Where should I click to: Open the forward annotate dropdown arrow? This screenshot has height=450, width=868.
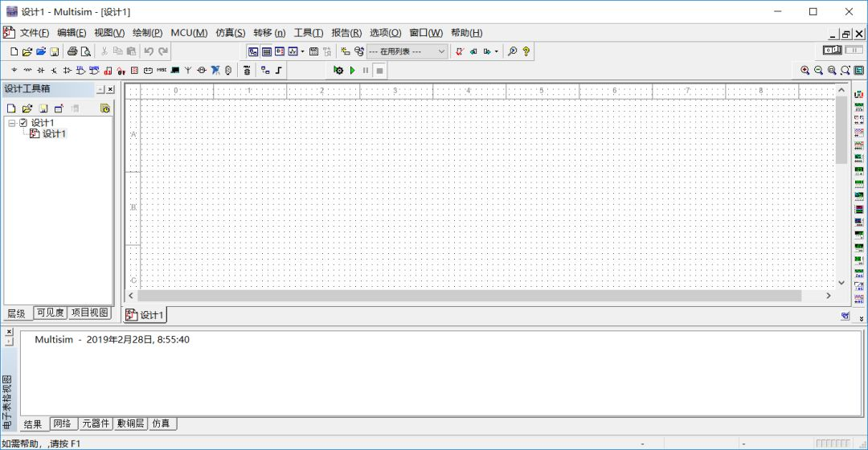[496, 51]
